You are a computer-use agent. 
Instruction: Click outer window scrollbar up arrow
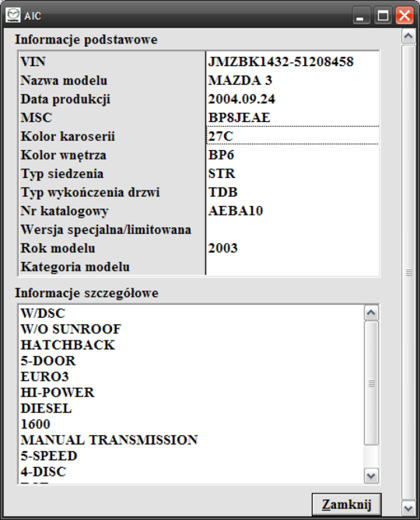click(x=408, y=36)
